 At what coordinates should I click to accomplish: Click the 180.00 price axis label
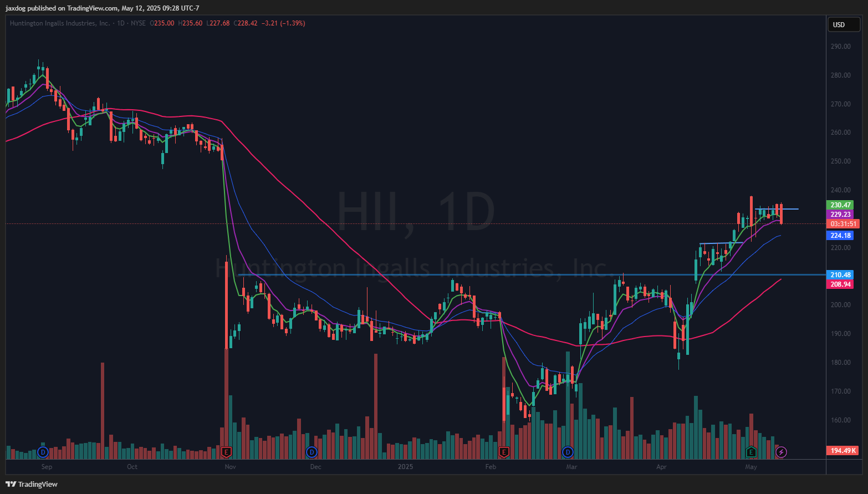pos(840,363)
